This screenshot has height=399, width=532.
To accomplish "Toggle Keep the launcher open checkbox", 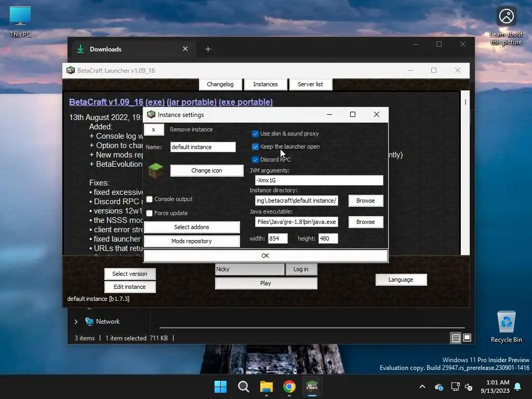I will [x=255, y=147].
